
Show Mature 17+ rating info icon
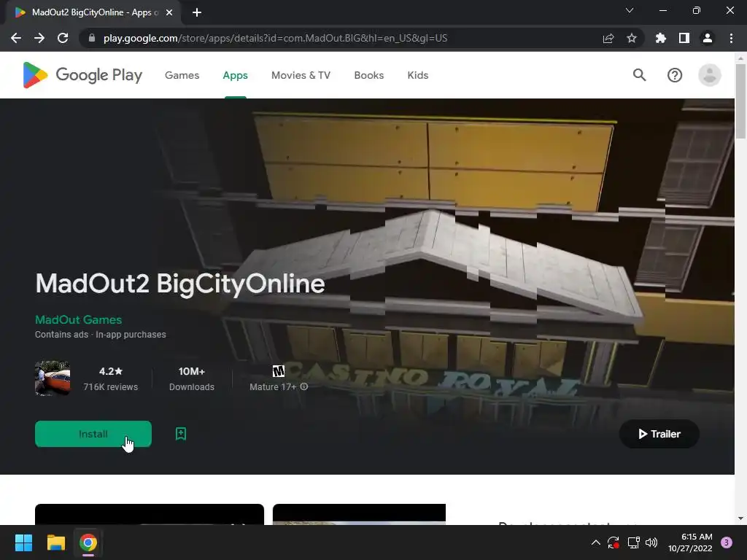coord(304,386)
